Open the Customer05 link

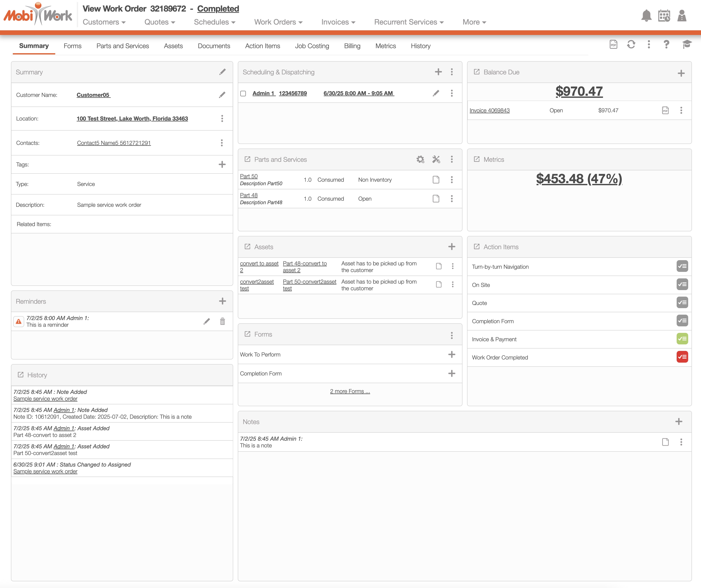93,95
